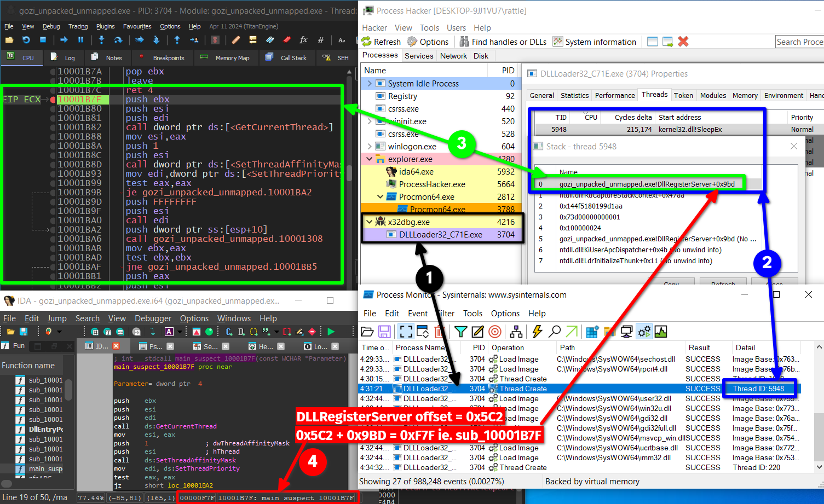Viewport: 824px width, 504px height.
Task: Click Step Into icon in x32dbg
Action: pyautogui.click(x=101, y=40)
